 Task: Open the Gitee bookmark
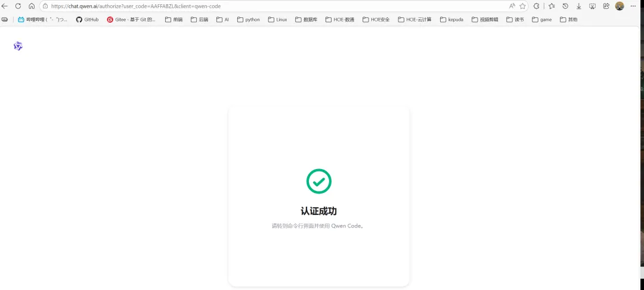131,19
